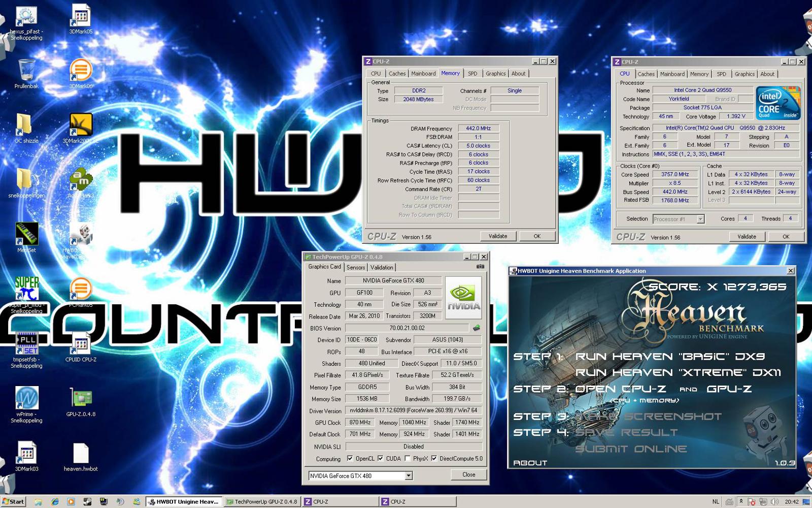This screenshot has width=812, height=508.
Task: Enable the PhysX checkbox in GPU-Z
Action: click(408, 458)
